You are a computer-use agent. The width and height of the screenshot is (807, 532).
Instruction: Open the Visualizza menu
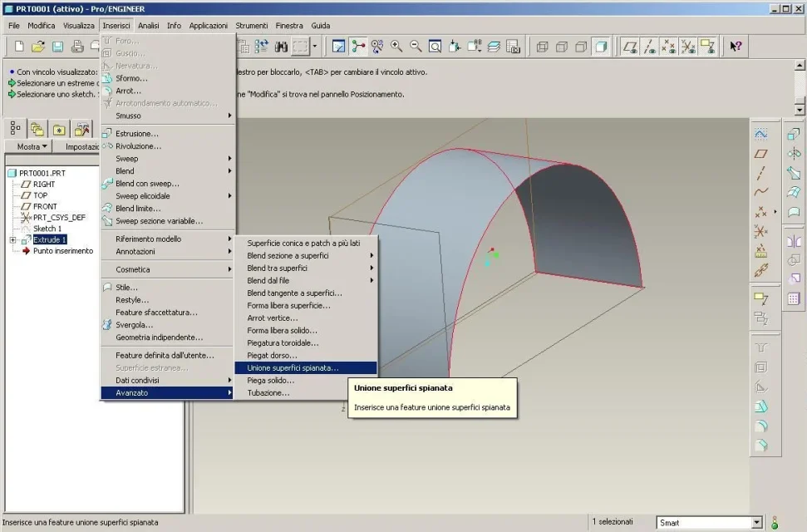[x=79, y=25]
